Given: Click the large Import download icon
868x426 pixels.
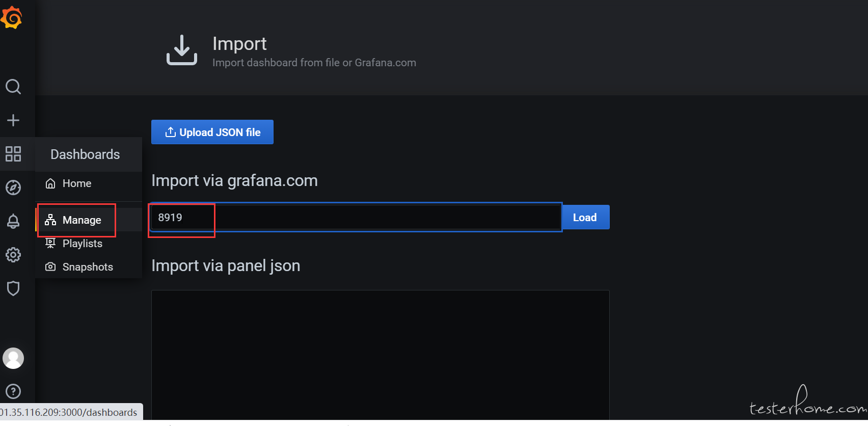Looking at the screenshot, I should pyautogui.click(x=182, y=50).
